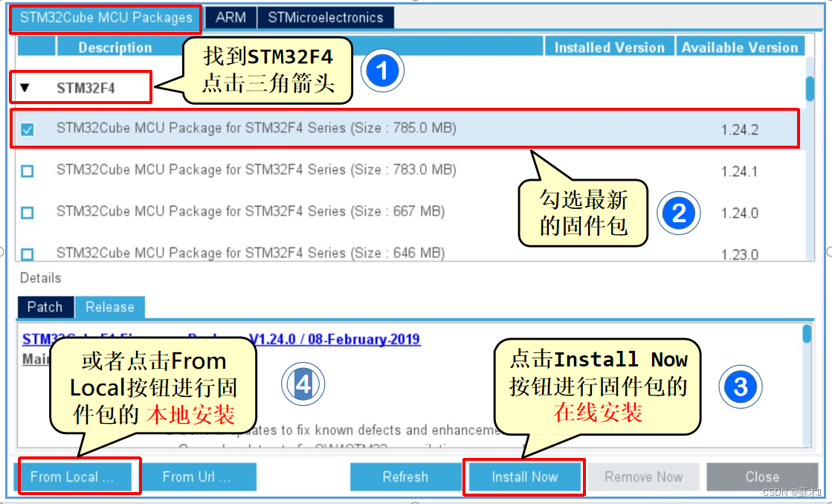
Task: Check the 1.24.1 package checkbox
Action: click(x=27, y=171)
